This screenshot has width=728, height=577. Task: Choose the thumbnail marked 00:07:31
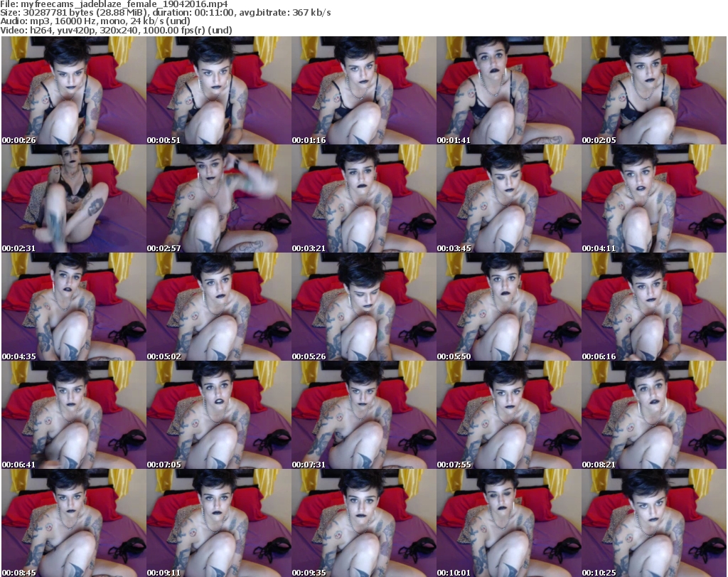tap(363, 415)
